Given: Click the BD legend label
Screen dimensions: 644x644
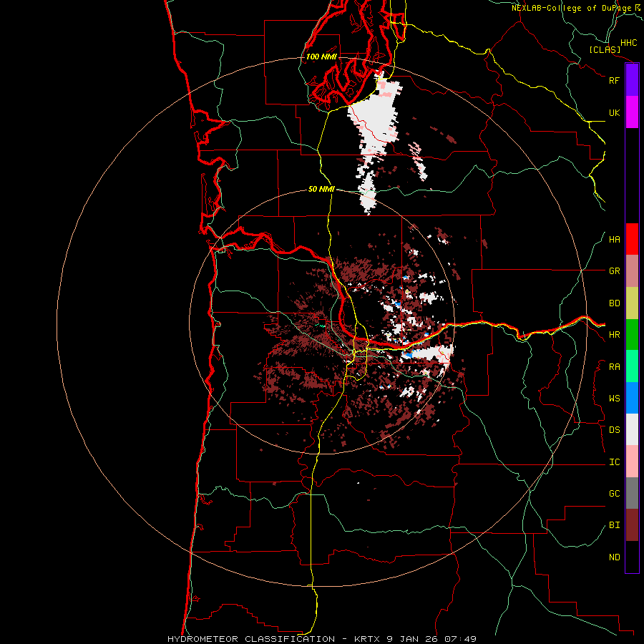Looking at the screenshot, I should point(614,303).
